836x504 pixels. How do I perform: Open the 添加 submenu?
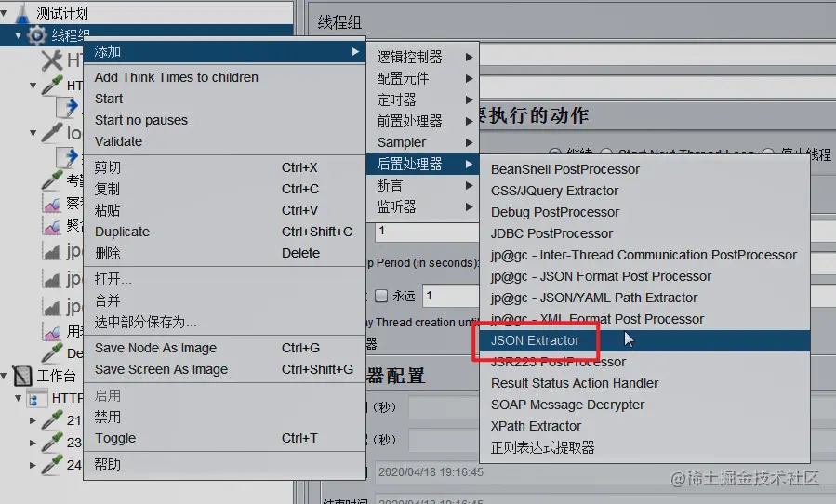(224, 52)
